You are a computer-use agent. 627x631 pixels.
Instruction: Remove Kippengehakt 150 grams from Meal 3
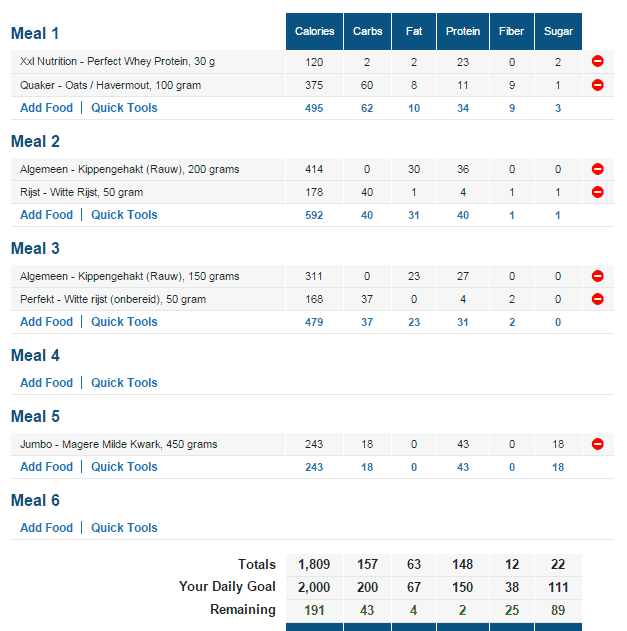pyautogui.click(x=598, y=276)
